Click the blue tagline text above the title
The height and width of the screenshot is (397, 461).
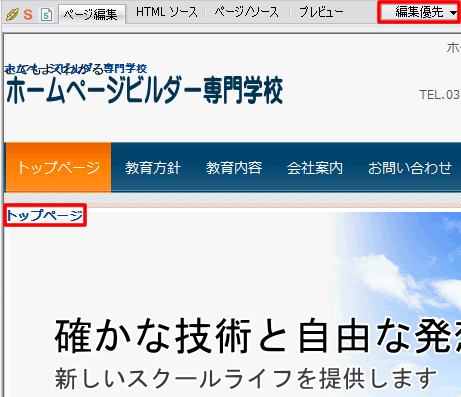click(76, 69)
